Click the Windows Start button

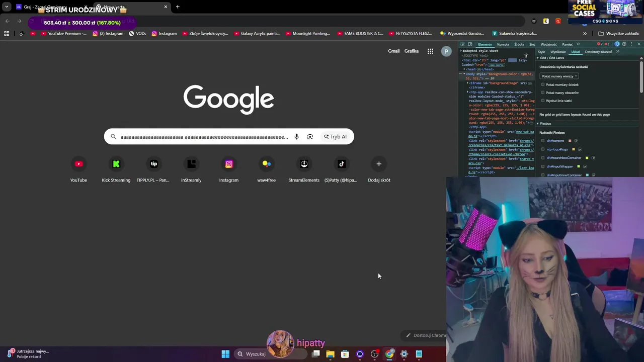225,354
